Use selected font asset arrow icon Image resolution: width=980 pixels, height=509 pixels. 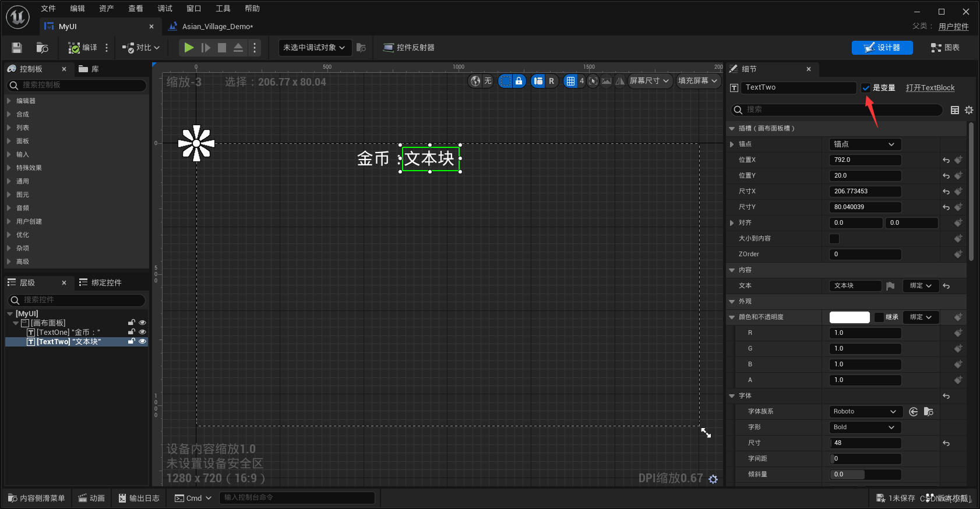click(914, 412)
